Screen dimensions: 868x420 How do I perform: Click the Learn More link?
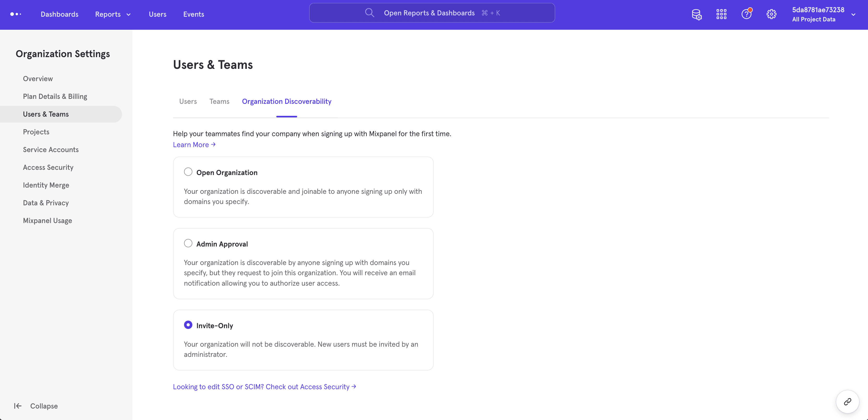click(194, 145)
